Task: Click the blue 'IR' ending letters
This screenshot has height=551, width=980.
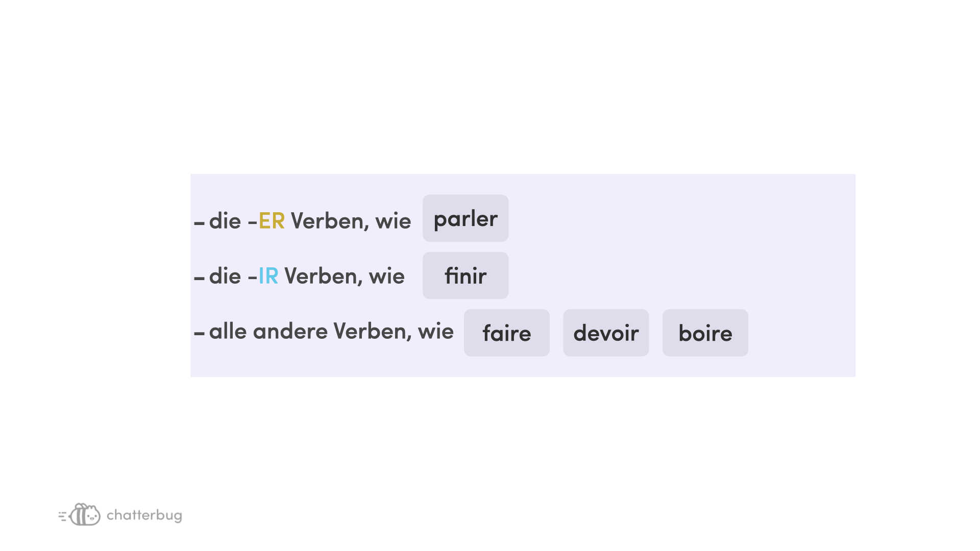Action: [268, 276]
